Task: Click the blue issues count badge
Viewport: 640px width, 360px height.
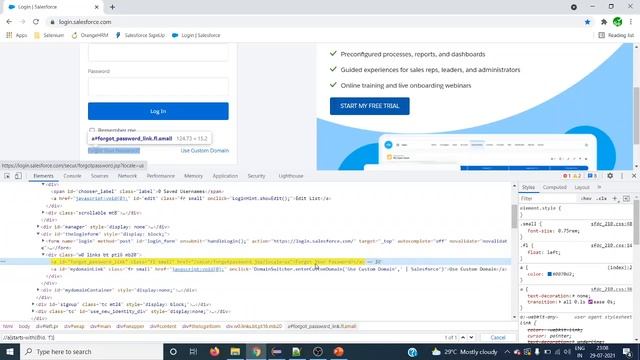Action: click(x=592, y=176)
